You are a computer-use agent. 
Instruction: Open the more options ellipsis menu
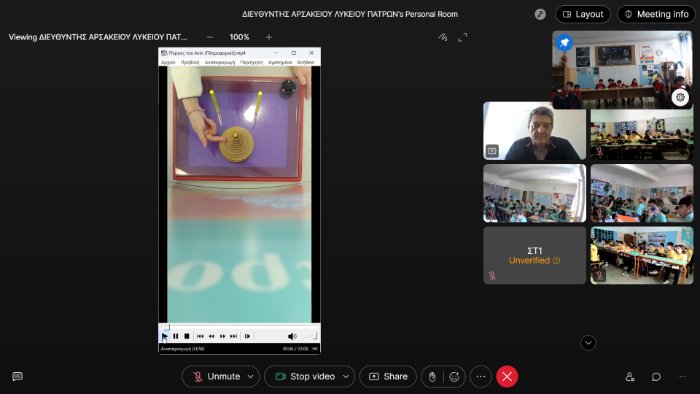point(480,377)
